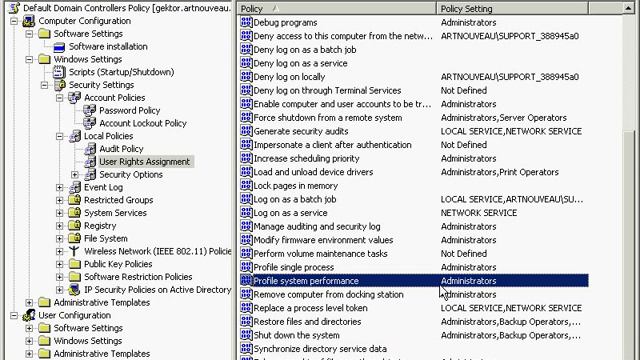Click the Account Lockout Policy icon
This screenshot has width=640, height=360.
coord(89,123)
